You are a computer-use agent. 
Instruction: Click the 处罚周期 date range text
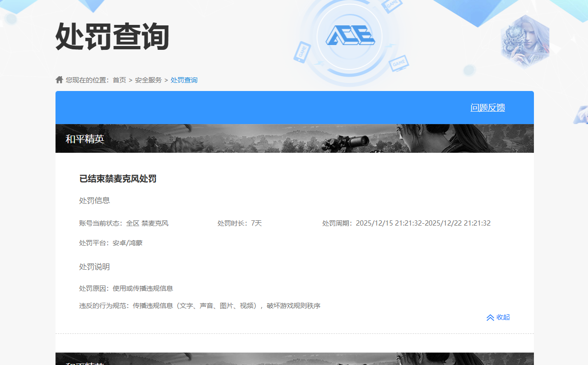[407, 223]
